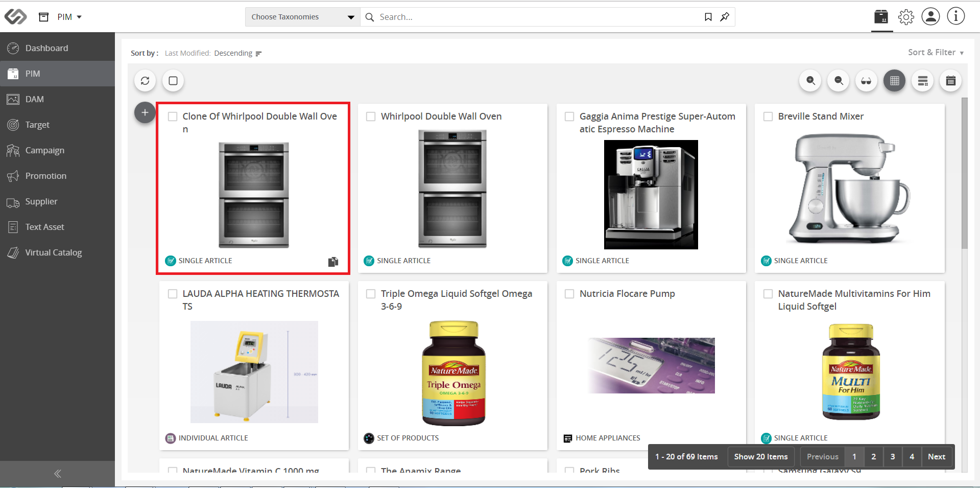Collapse the sidebar with double chevron

(57, 474)
